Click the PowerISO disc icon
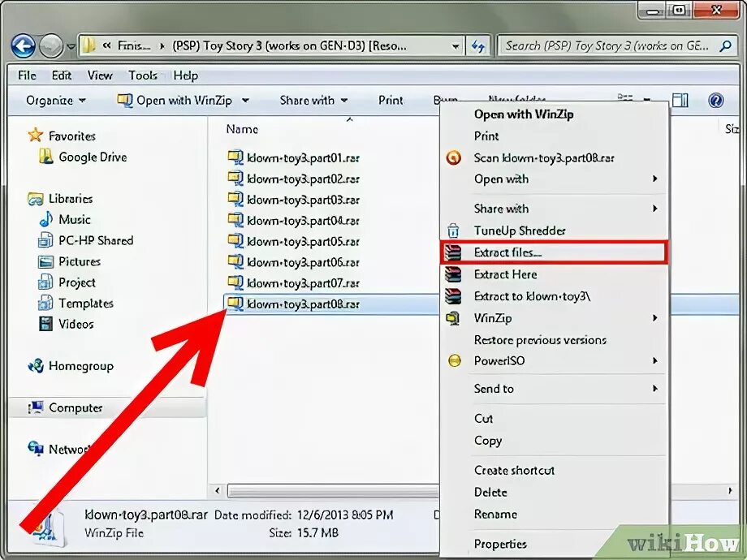This screenshot has height=560, width=747. [455, 360]
